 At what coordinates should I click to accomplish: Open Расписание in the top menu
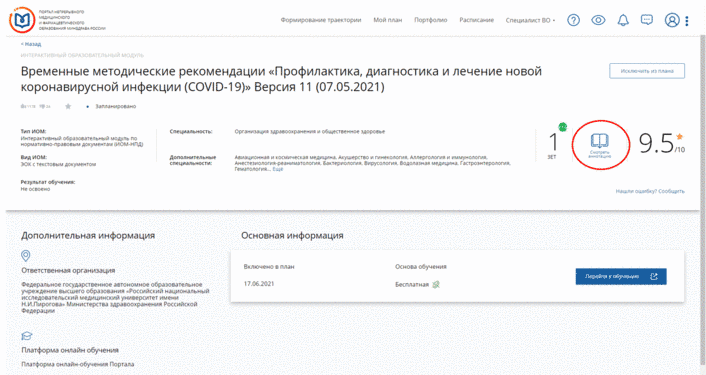[476, 20]
